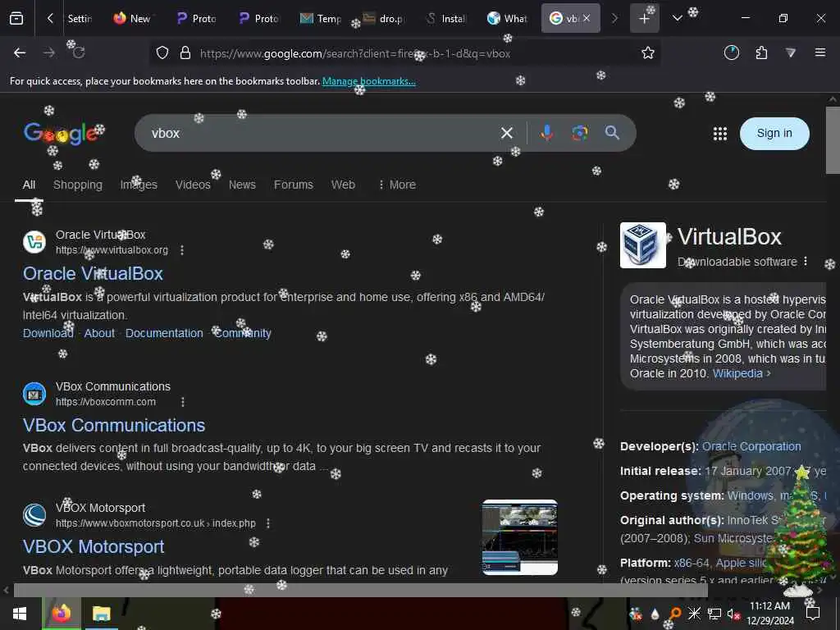This screenshot has height=630, width=840.
Task: Open the Firefox extensions puzzle icon
Action: 761,52
